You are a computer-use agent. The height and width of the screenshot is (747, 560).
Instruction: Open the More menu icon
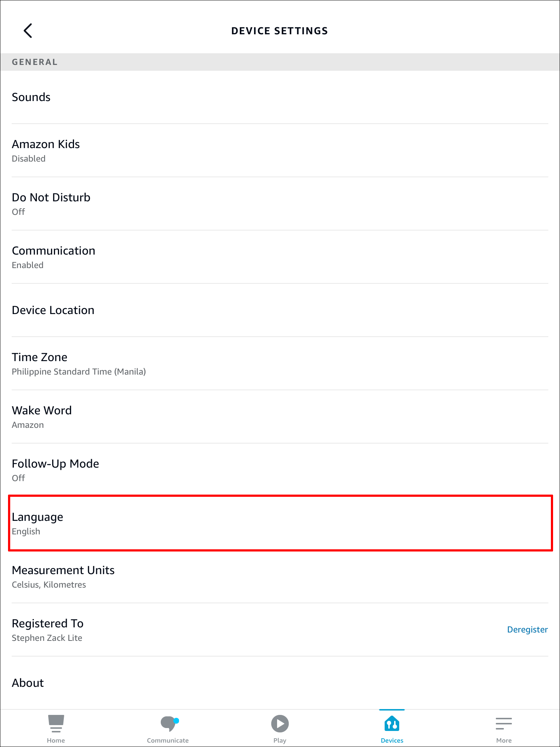click(503, 724)
